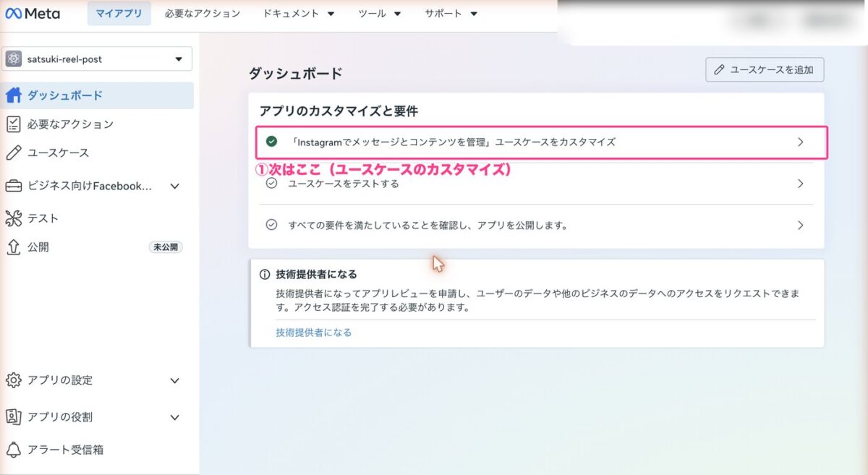Click the テスト tools icon
This screenshot has height=475, width=868.
coord(13,218)
